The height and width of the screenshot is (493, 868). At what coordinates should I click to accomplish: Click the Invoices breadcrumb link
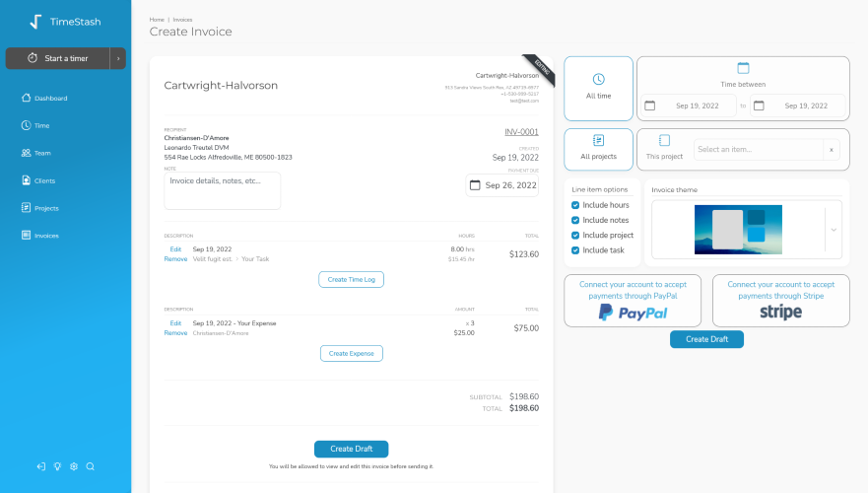(x=182, y=20)
